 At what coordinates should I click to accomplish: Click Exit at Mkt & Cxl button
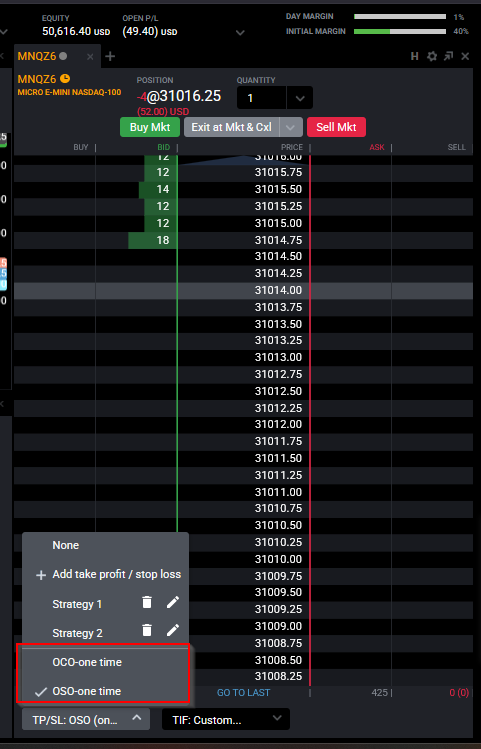click(x=232, y=127)
